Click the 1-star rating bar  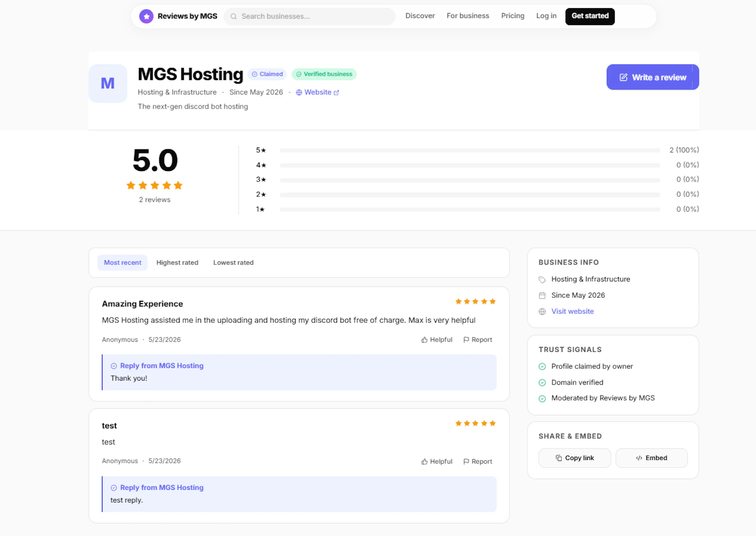[x=470, y=209]
